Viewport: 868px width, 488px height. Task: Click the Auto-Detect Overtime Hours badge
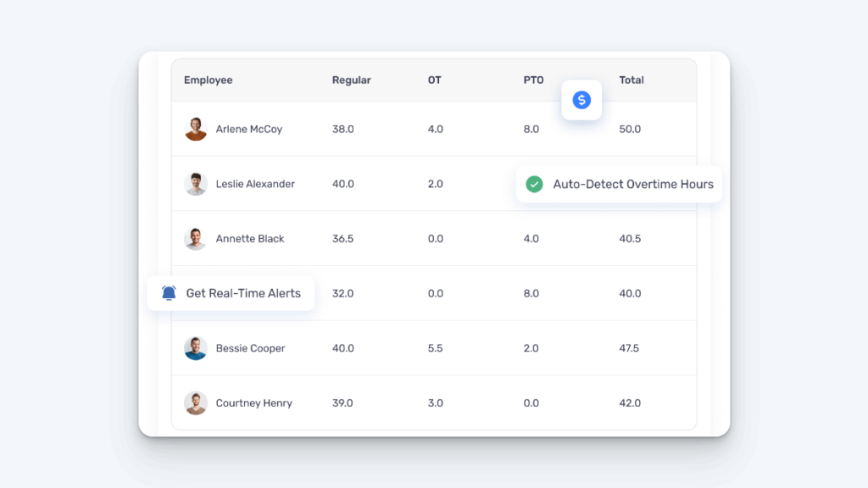[632, 184]
